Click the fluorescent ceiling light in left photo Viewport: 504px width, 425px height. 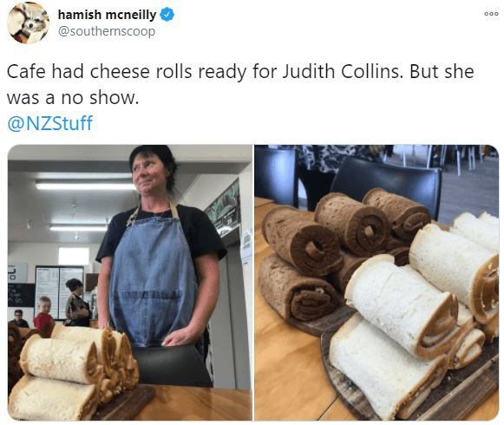pos(85,186)
